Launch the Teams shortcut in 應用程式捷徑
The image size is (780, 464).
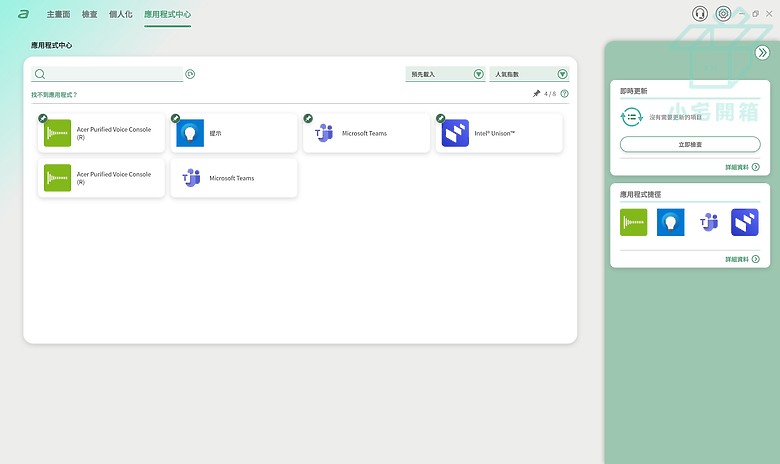[x=708, y=222]
